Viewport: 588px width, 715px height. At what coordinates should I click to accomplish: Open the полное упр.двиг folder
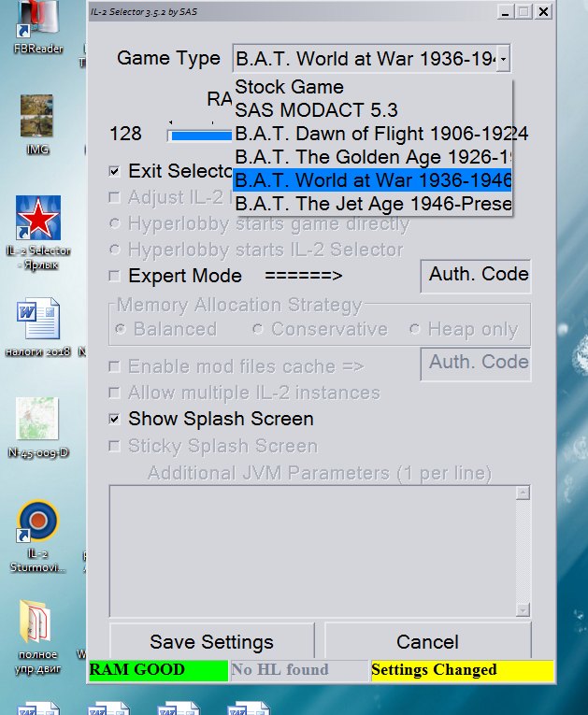click(x=37, y=637)
